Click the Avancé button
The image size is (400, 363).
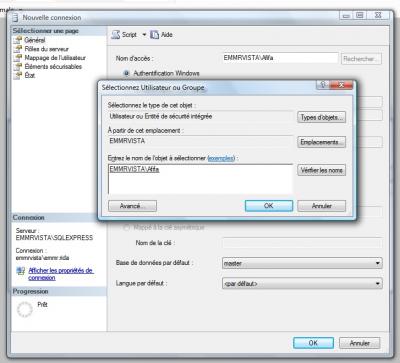(132, 206)
